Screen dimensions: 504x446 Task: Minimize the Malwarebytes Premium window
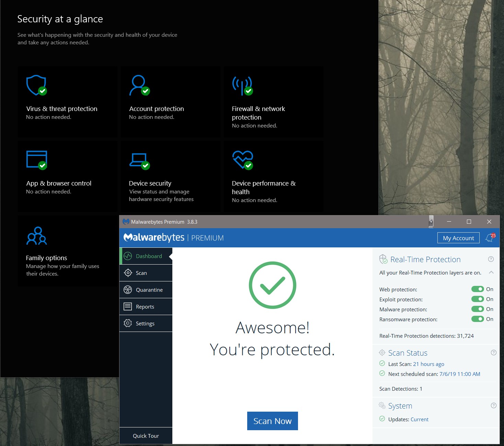tap(449, 222)
